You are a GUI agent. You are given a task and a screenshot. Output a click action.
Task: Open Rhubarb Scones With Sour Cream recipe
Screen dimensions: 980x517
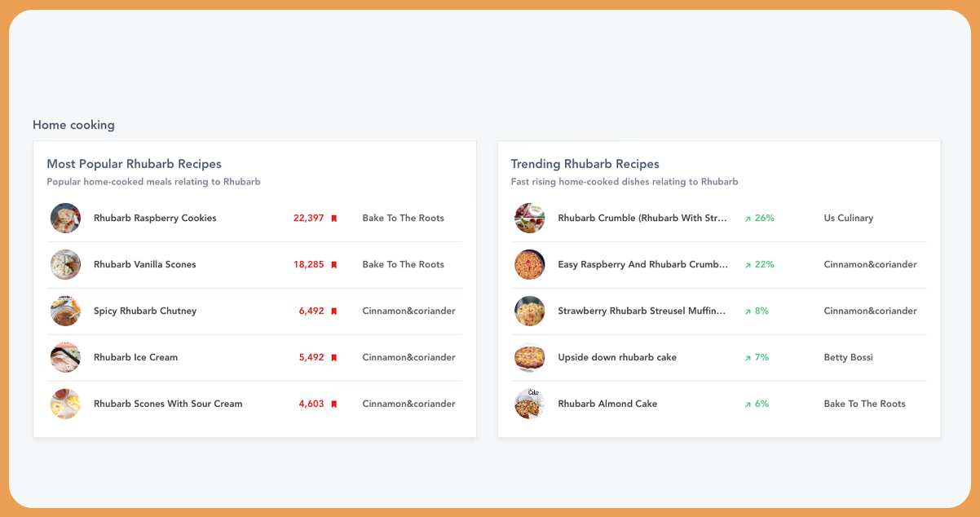168,404
